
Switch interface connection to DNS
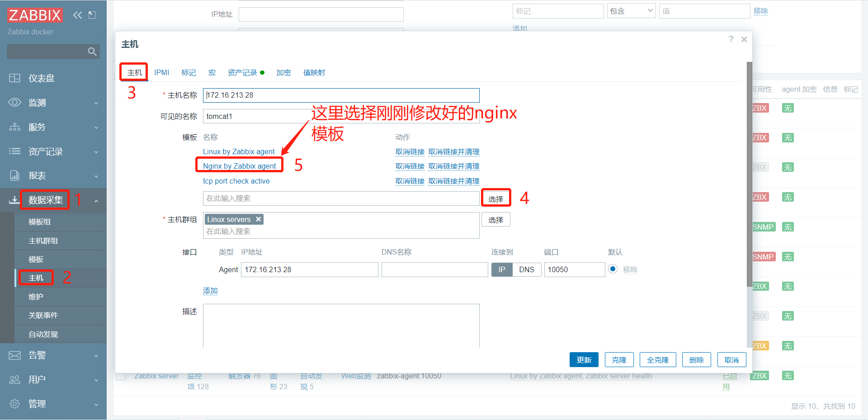527,269
